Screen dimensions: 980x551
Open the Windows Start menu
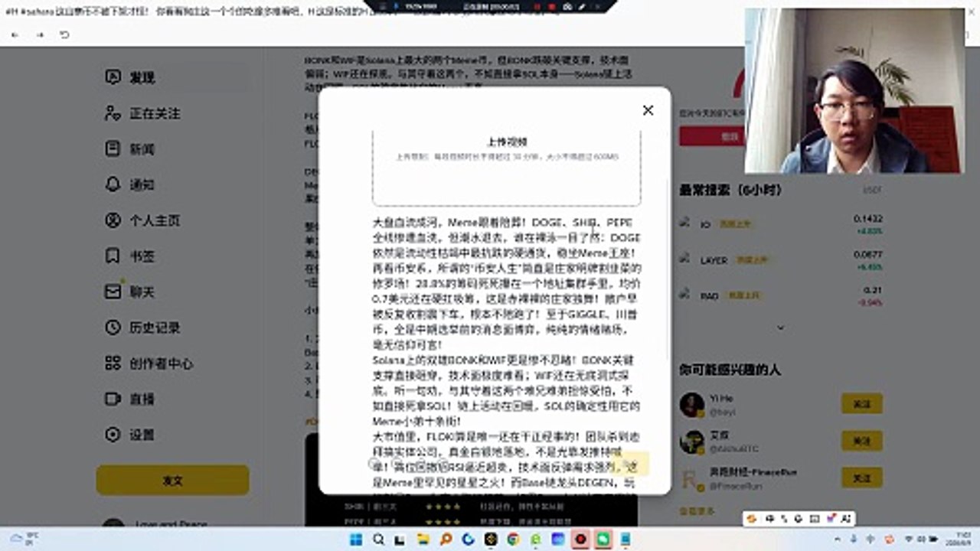click(356, 540)
